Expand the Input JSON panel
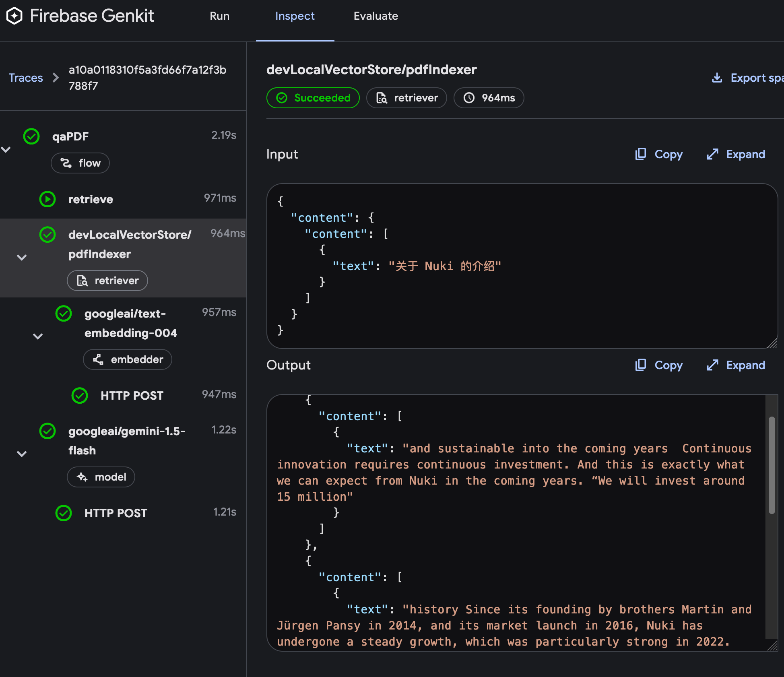The height and width of the screenshot is (677, 784). pyautogui.click(x=736, y=154)
